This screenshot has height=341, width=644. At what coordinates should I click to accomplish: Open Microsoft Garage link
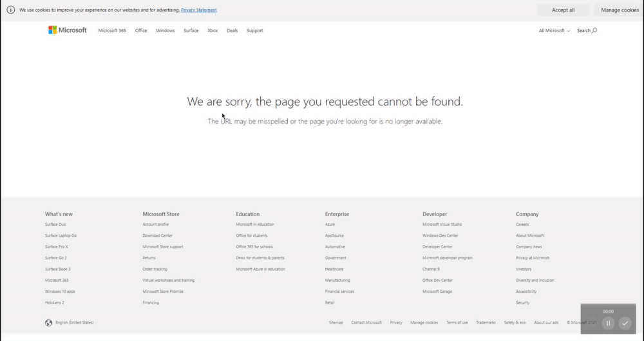coord(437,291)
